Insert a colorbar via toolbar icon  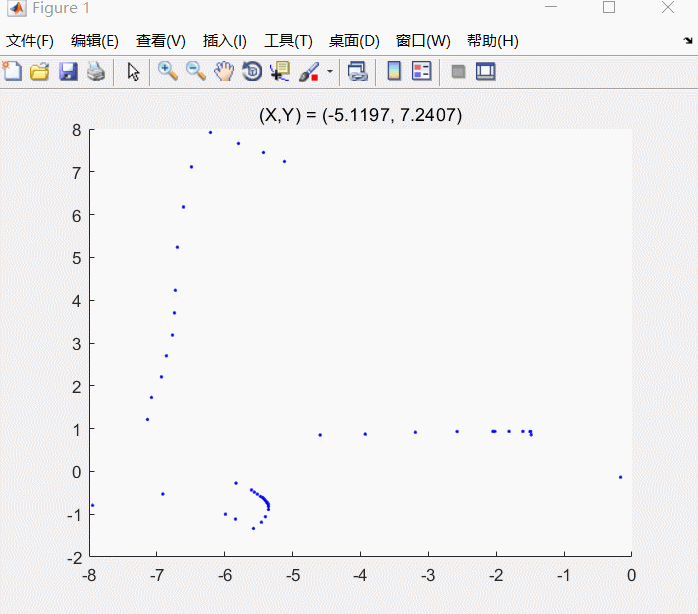[x=394, y=71]
